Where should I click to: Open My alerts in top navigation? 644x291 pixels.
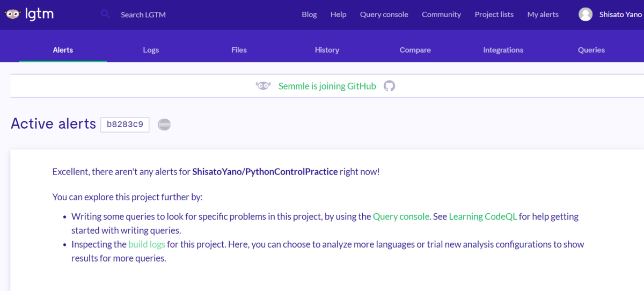543,14
